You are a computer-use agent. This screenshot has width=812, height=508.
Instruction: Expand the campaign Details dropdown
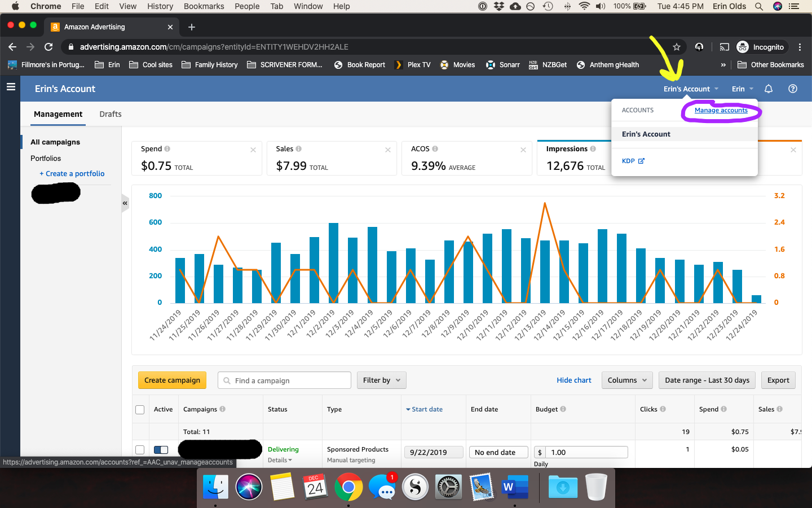(x=280, y=460)
